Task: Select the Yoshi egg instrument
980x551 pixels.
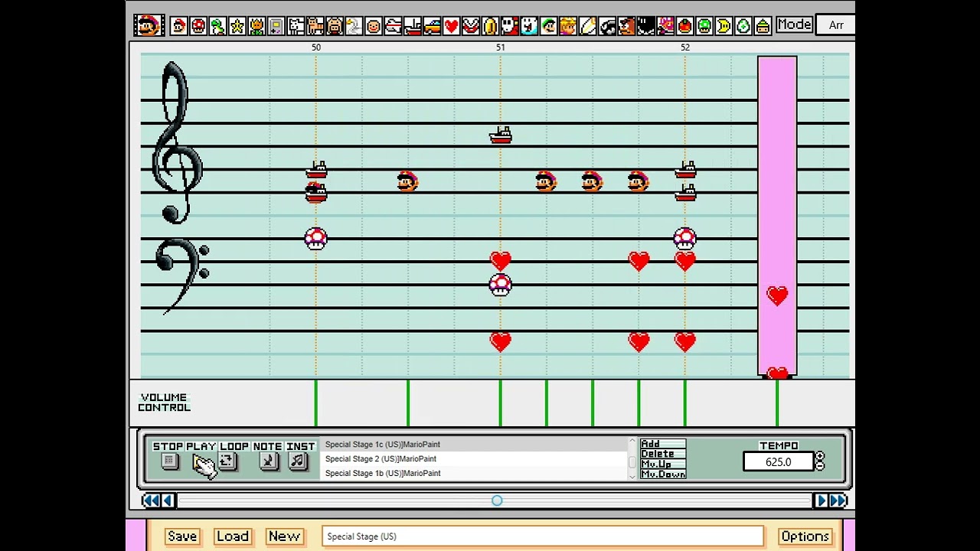Action: point(743,26)
